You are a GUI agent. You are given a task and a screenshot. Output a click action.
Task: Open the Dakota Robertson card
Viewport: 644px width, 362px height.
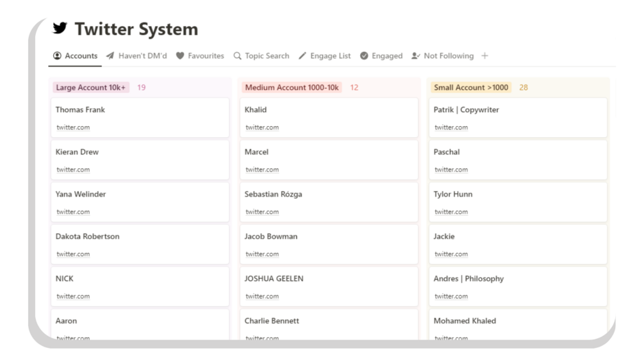(x=140, y=245)
